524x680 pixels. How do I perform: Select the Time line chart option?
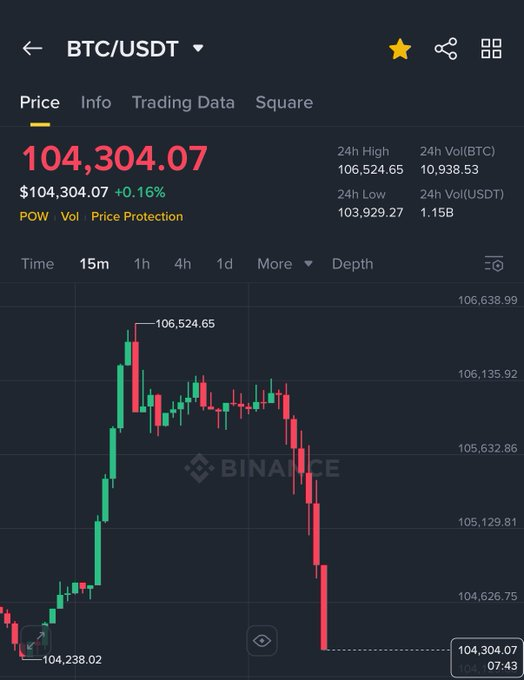[38, 264]
